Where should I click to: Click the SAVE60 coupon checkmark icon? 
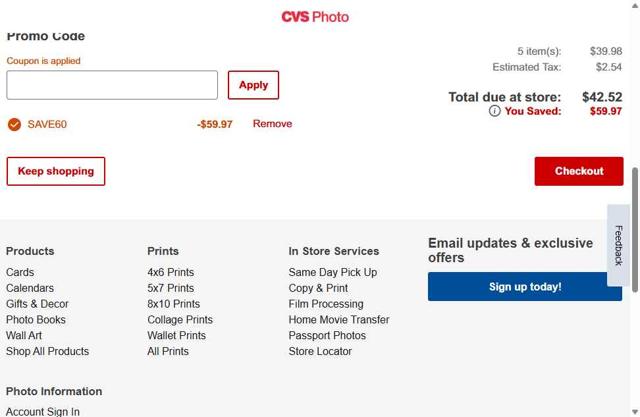click(14, 124)
